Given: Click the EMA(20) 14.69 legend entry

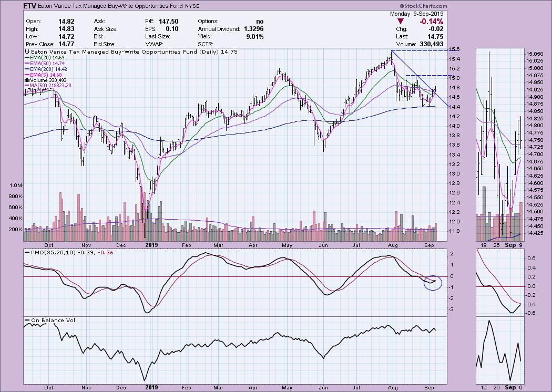Looking at the screenshot, I should [47, 57].
